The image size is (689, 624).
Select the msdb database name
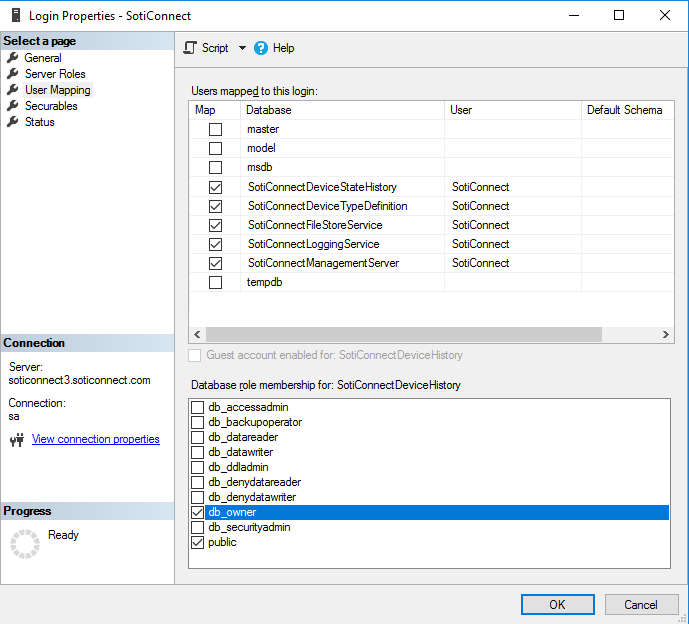point(259,167)
